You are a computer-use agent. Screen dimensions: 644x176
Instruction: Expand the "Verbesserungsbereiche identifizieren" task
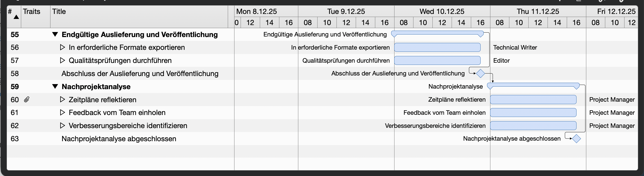[62, 126]
